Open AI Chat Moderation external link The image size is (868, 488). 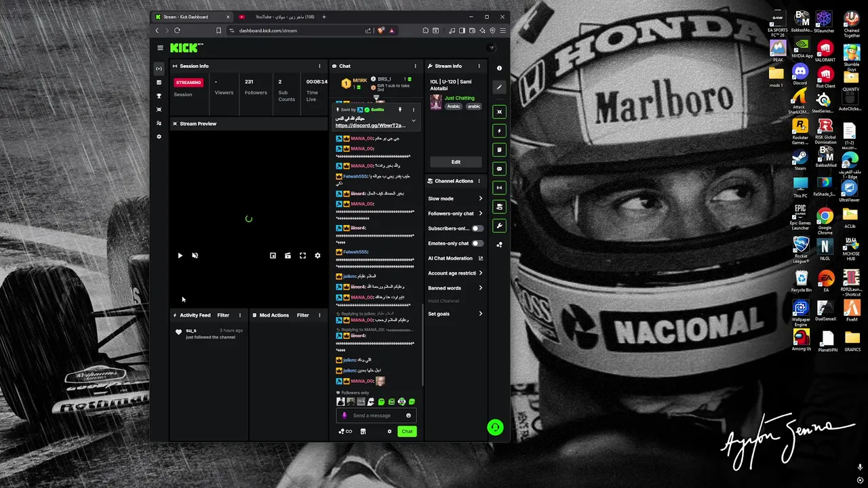pos(481,258)
